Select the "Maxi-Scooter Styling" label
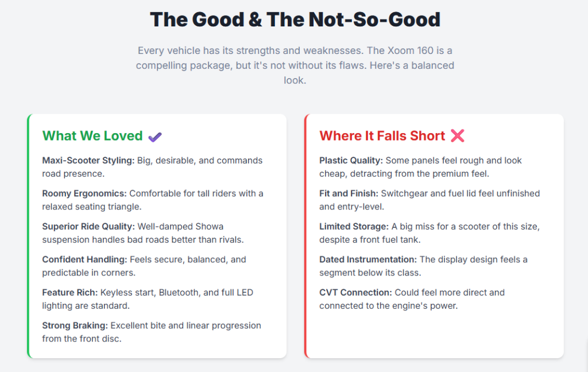This screenshot has width=588, height=372. (x=88, y=161)
